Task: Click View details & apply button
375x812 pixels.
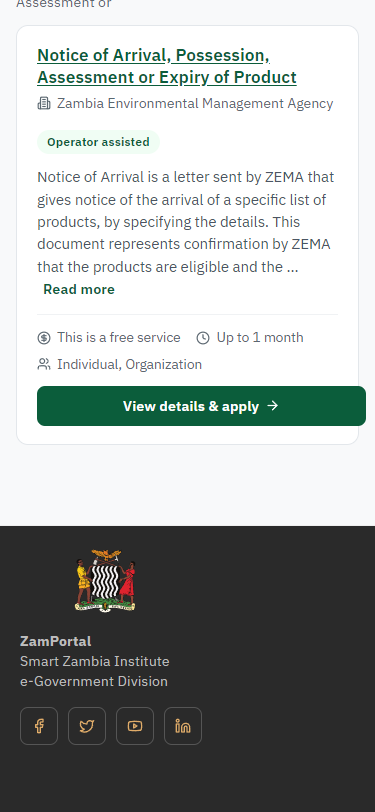Action: (201, 406)
